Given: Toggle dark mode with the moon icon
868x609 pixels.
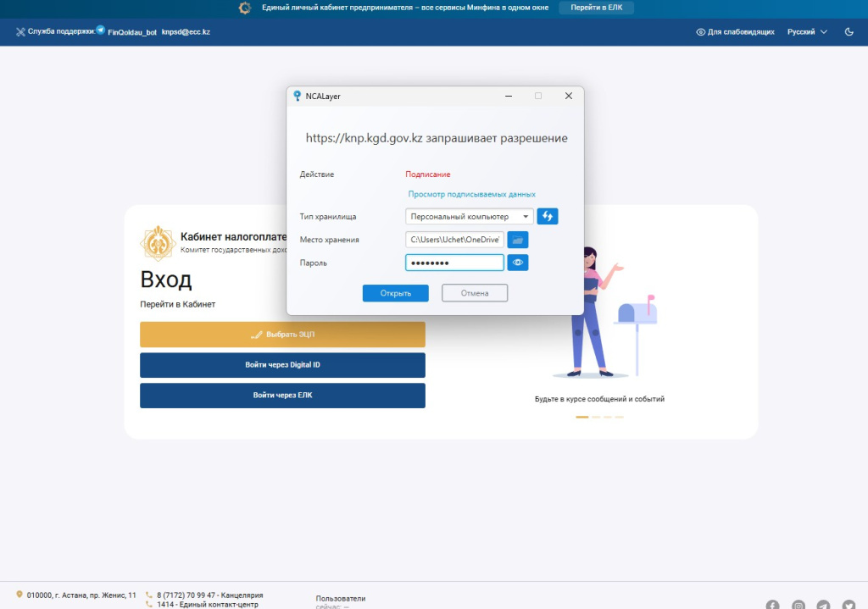Looking at the screenshot, I should (849, 31).
